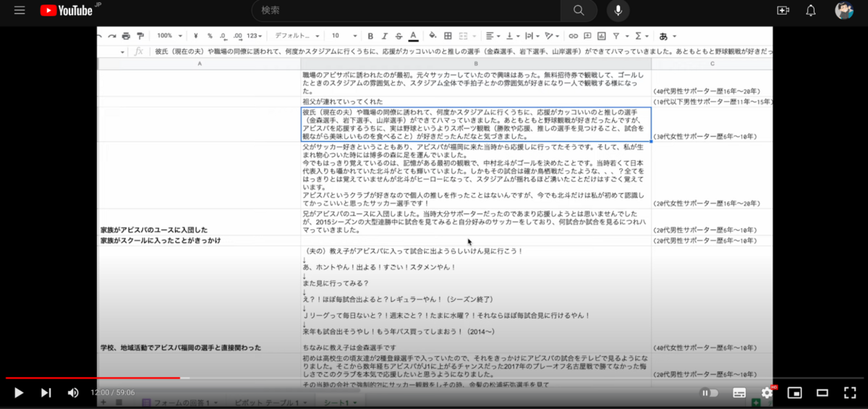Open YouTube notifications bell
The image size is (868, 409).
click(x=811, y=10)
